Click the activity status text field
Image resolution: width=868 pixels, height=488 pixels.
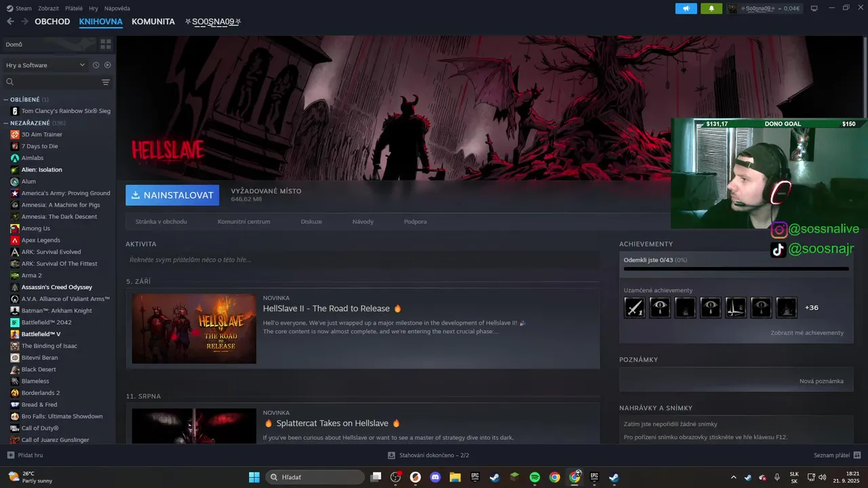362,260
